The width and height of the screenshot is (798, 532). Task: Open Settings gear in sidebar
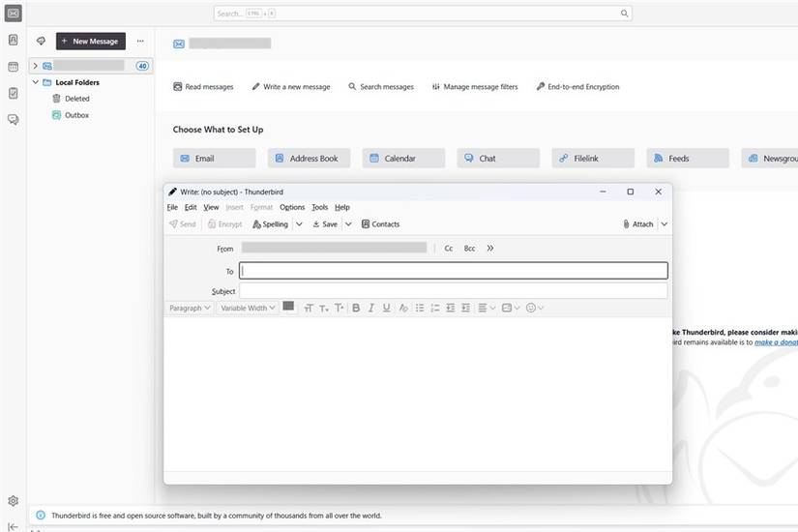[x=14, y=501]
